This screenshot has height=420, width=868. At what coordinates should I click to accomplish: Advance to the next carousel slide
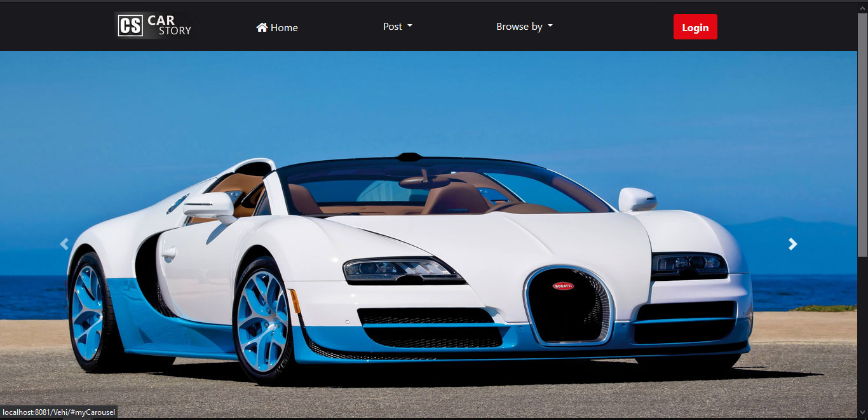coord(792,244)
